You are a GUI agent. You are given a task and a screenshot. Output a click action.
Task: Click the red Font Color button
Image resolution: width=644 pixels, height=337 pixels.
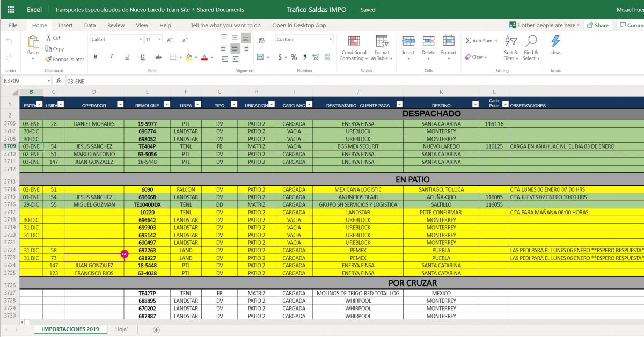click(x=204, y=57)
